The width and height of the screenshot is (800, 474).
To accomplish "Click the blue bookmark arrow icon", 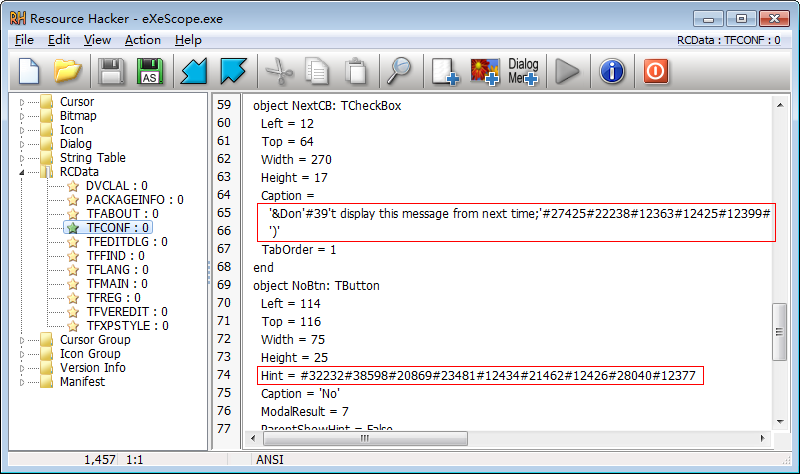I will [233, 71].
